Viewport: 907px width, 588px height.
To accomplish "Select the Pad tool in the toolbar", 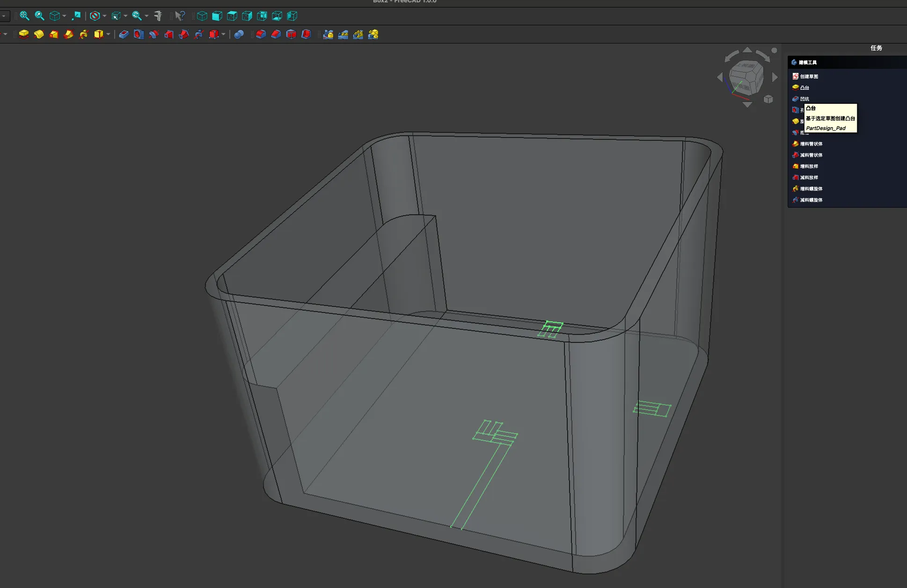I will 24,34.
